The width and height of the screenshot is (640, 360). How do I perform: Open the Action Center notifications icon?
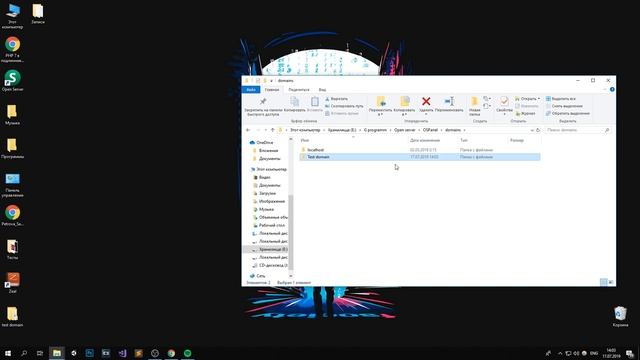pos(630,353)
